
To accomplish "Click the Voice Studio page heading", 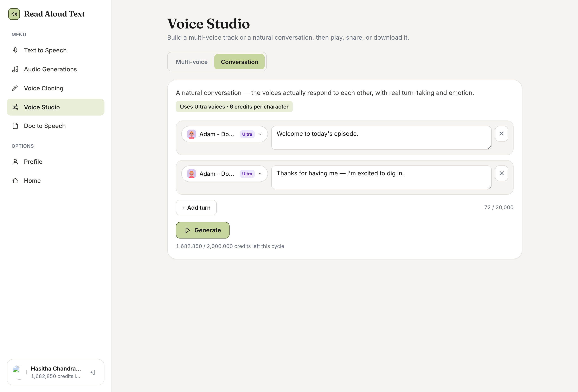I will coord(208,24).
